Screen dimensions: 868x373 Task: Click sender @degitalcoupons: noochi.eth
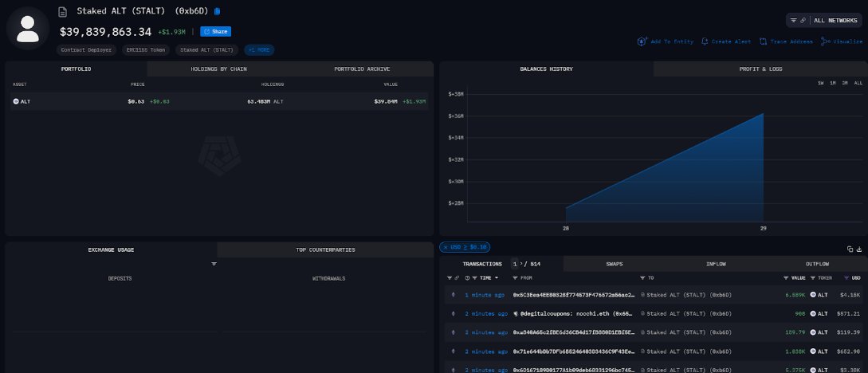tap(577, 314)
